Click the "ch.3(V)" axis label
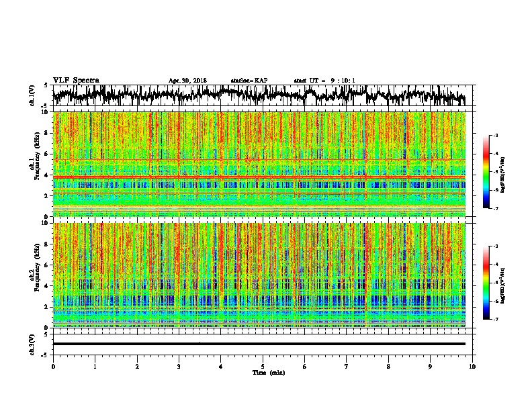The width and height of the screenshot is (532, 411). tap(32, 345)
